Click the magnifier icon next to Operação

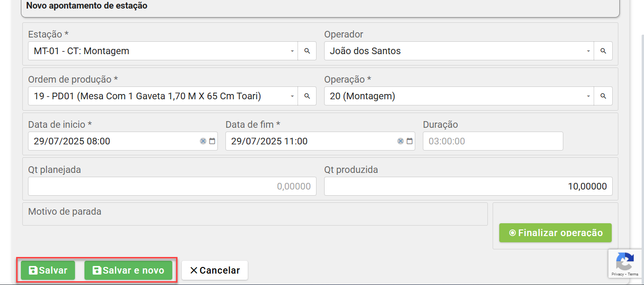point(603,96)
